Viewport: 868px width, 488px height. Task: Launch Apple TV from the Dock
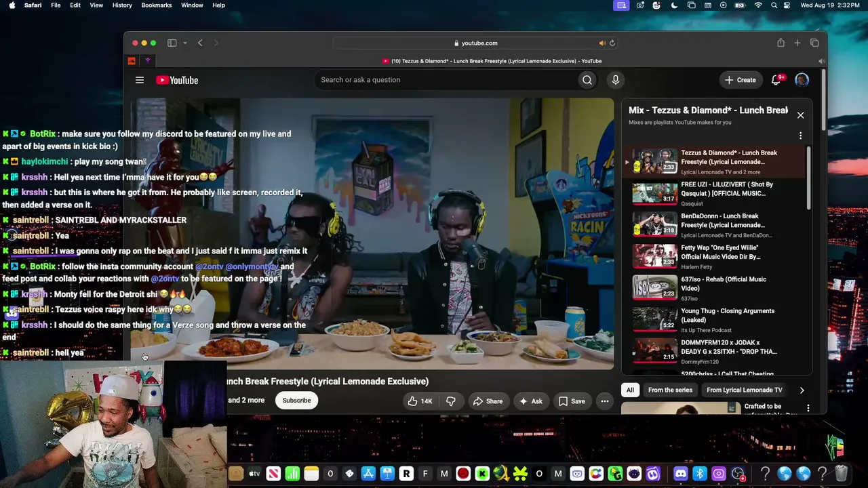[254, 474]
